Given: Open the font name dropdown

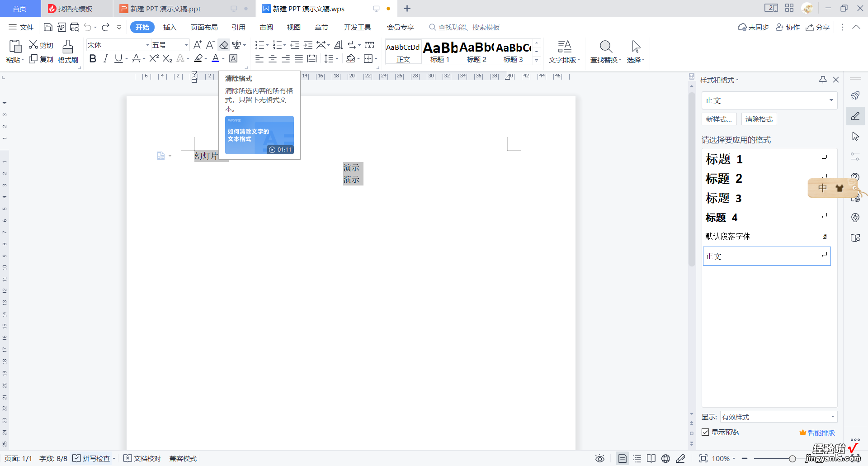Looking at the screenshot, I should pos(147,45).
